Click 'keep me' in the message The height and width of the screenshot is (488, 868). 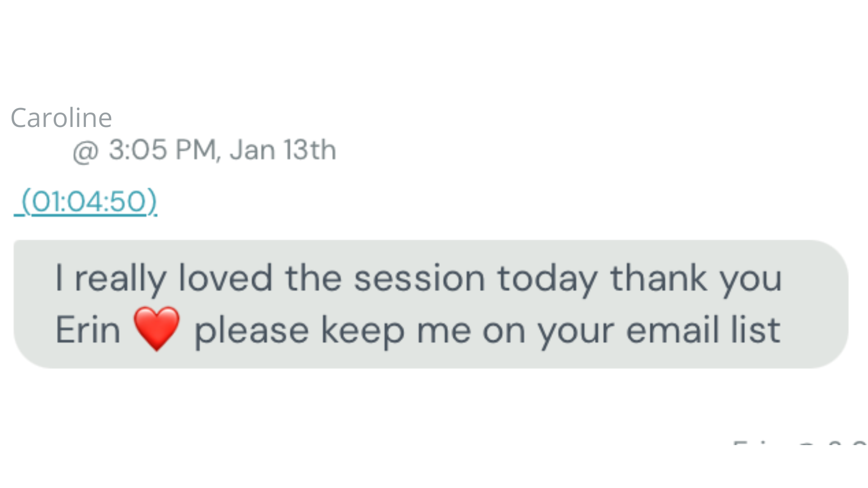(x=396, y=330)
